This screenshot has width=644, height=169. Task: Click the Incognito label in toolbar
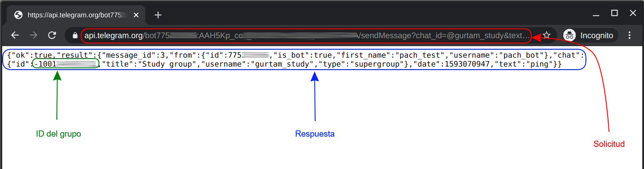point(597,35)
